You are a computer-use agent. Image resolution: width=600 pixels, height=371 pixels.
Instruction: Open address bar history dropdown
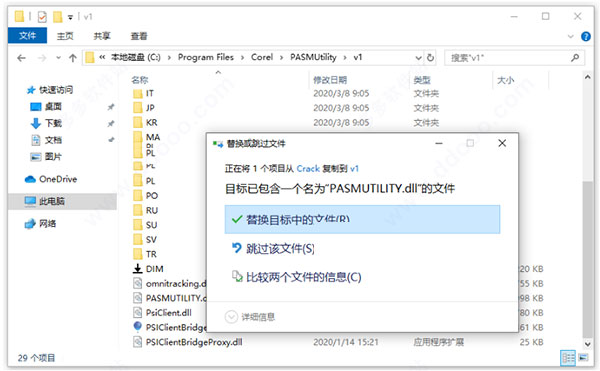[x=418, y=58]
